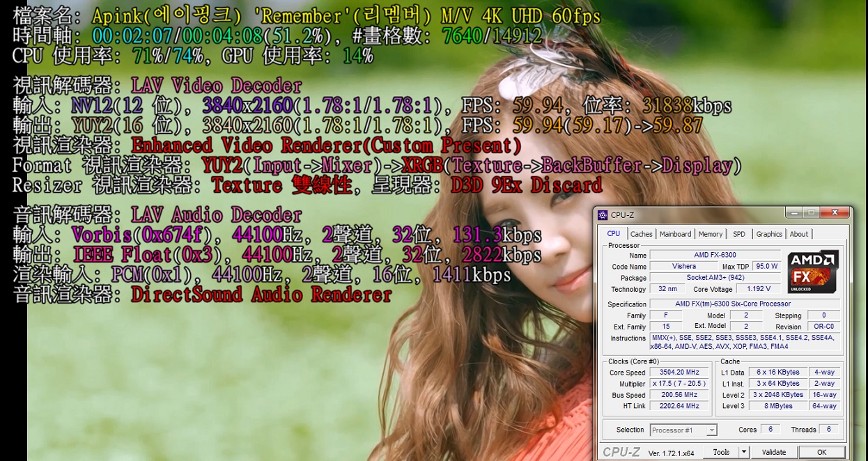Image resolution: width=868 pixels, height=461 pixels.
Task: Click the Stepping value 0
Action: tap(824, 315)
